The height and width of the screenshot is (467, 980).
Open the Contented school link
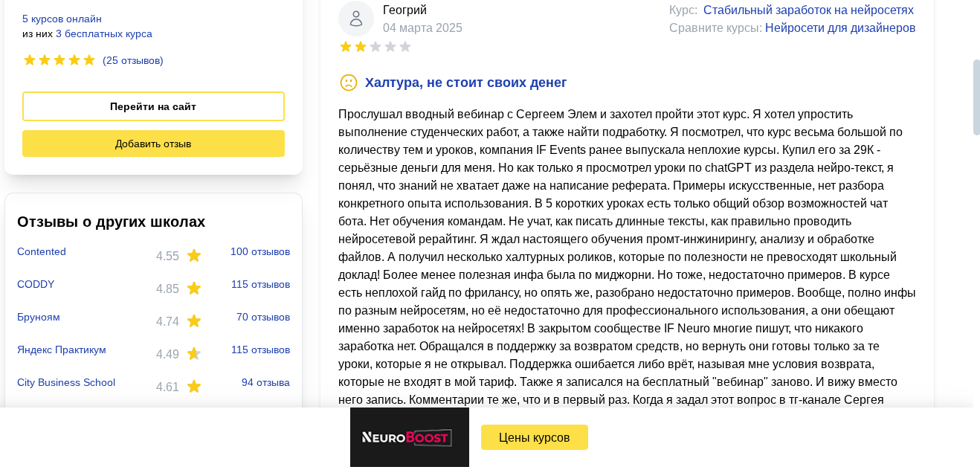[42, 251]
